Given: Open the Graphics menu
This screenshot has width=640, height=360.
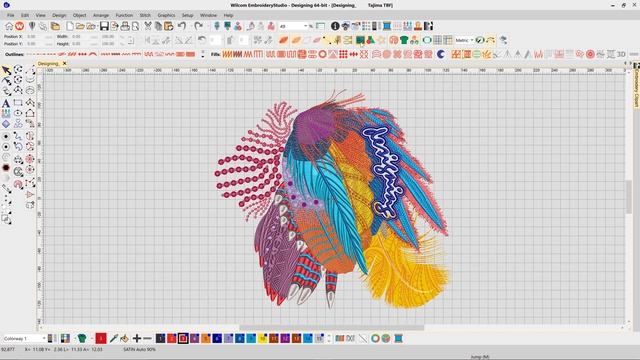Looking at the screenshot, I should [166, 15].
